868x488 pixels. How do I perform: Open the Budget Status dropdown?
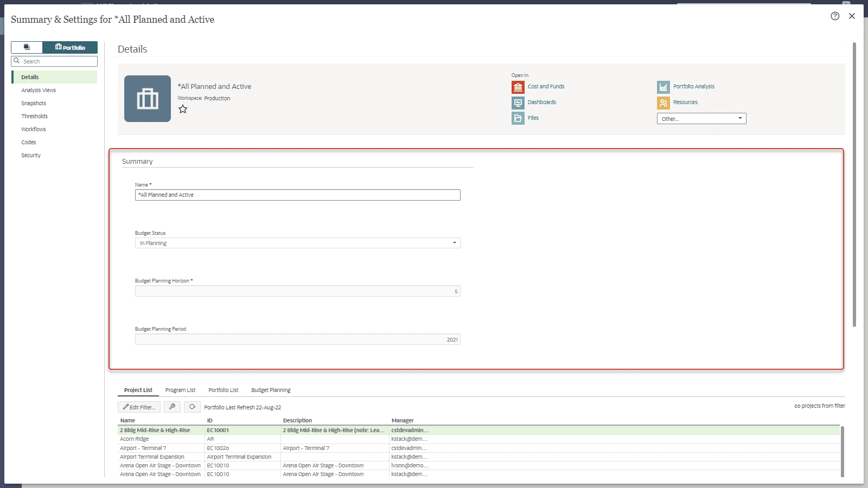297,242
